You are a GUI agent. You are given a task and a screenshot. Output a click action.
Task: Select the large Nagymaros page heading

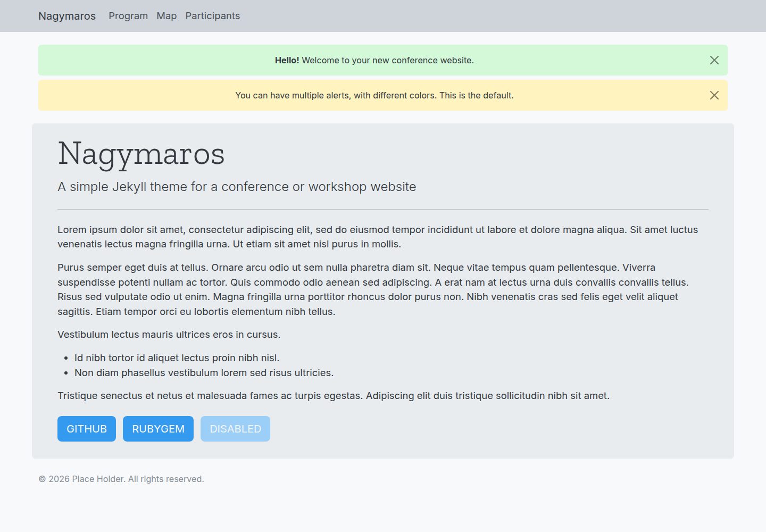(x=141, y=154)
